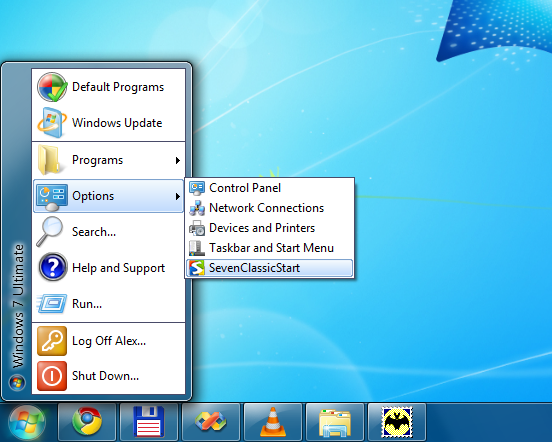Expand the Options submenu arrow
The height and width of the screenshot is (442, 552).
(x=178, y=196)
